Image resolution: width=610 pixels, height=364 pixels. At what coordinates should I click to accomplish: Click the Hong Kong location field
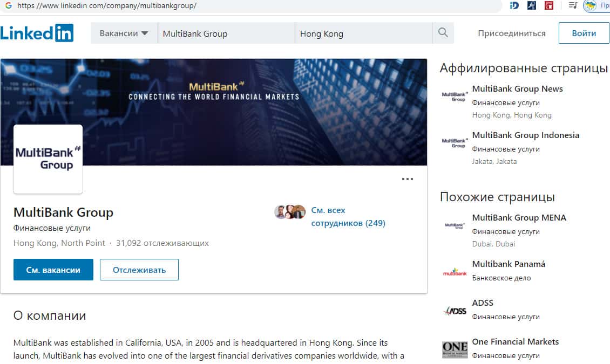tap(363, 33)
